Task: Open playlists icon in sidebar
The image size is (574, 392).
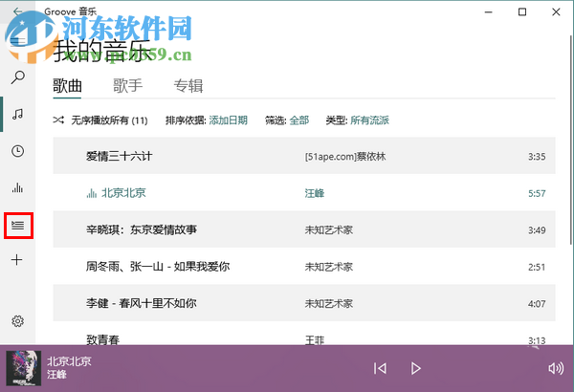Action: tap(17, 225)
